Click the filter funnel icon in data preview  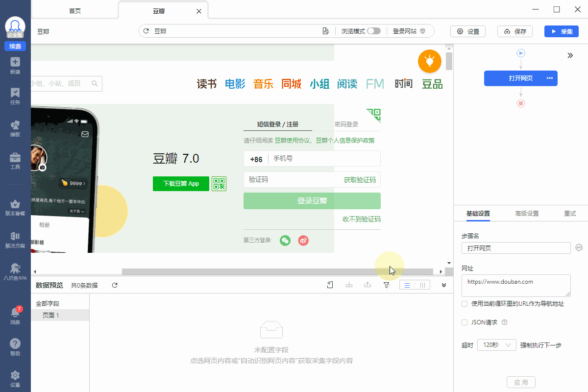pyautogui.click(x=387, y=285)
